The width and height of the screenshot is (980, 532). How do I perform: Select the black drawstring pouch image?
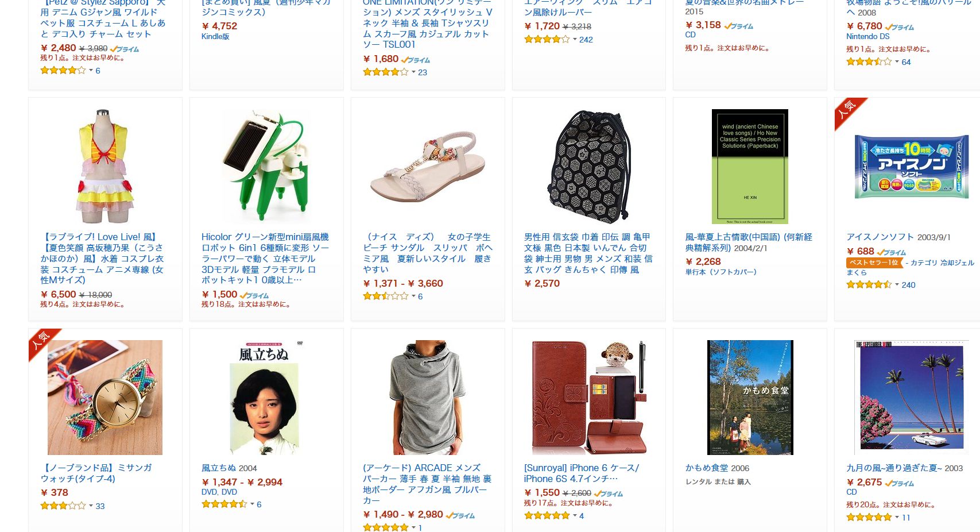click(x=588, y=167)
